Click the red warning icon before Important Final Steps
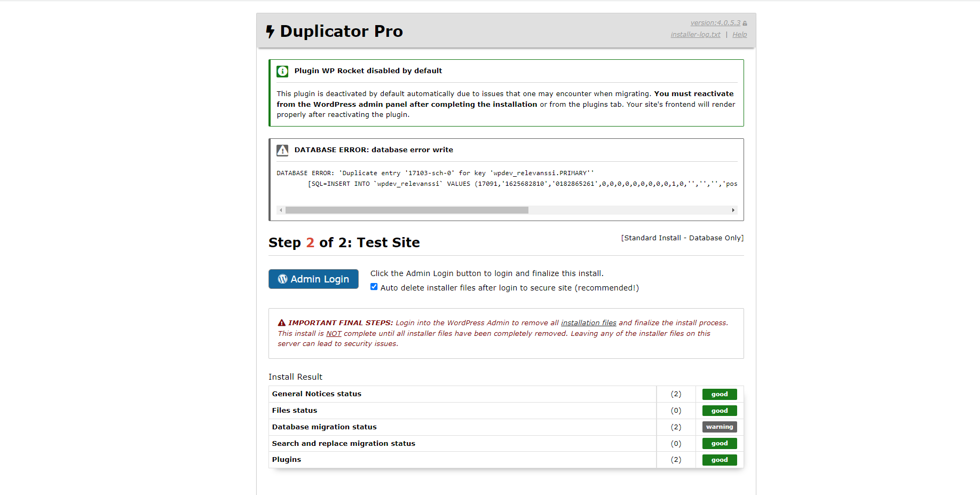This screenshot has width=980, height=495. point(282,323)
